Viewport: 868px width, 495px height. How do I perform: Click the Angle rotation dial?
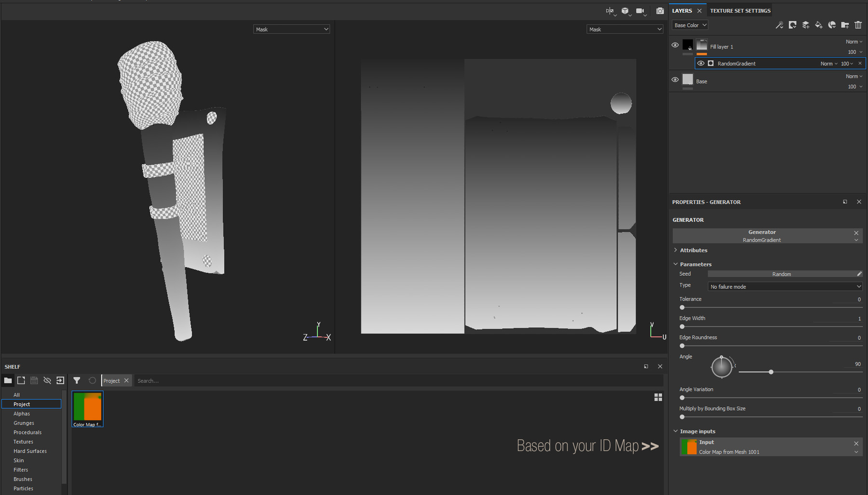click(721, 367)
